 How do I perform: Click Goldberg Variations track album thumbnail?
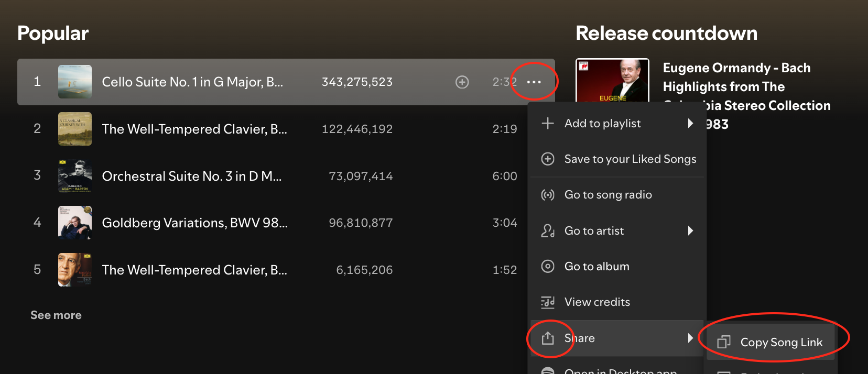pos(75,223)
